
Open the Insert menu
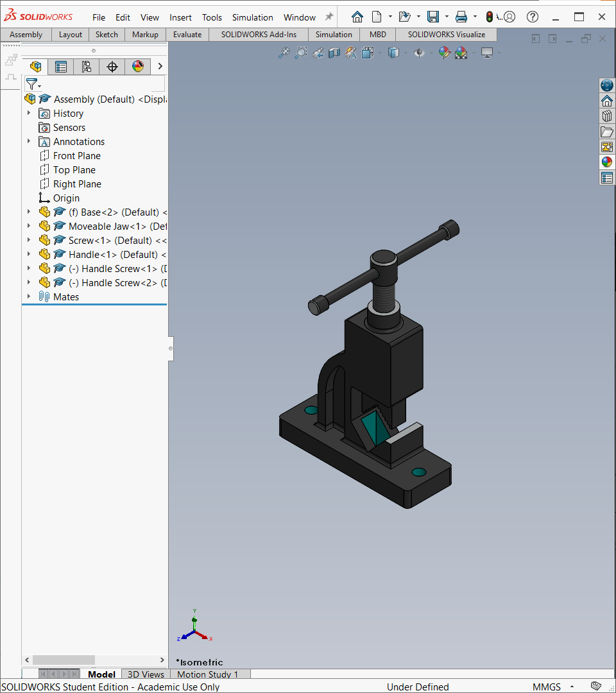pos(180,17)
